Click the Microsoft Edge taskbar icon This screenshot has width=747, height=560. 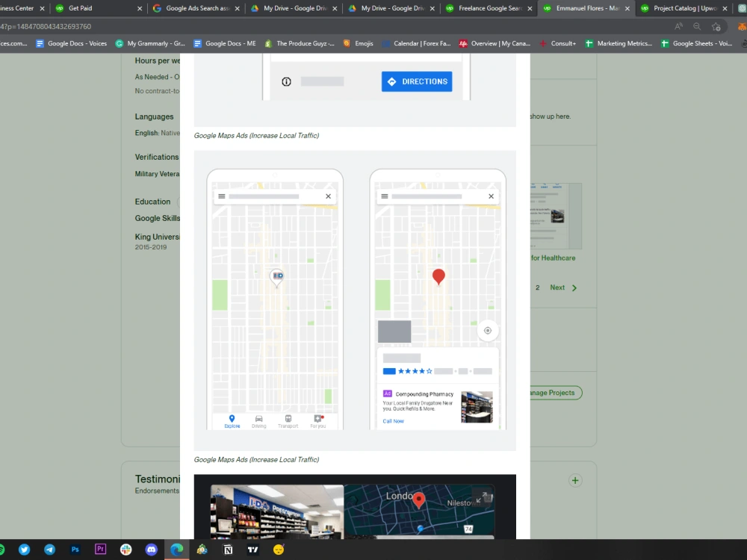177,550
